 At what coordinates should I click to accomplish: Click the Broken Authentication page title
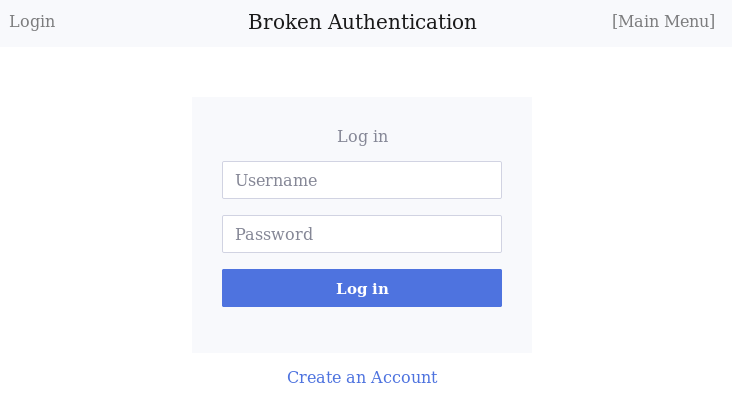click(x=362, y=22)
